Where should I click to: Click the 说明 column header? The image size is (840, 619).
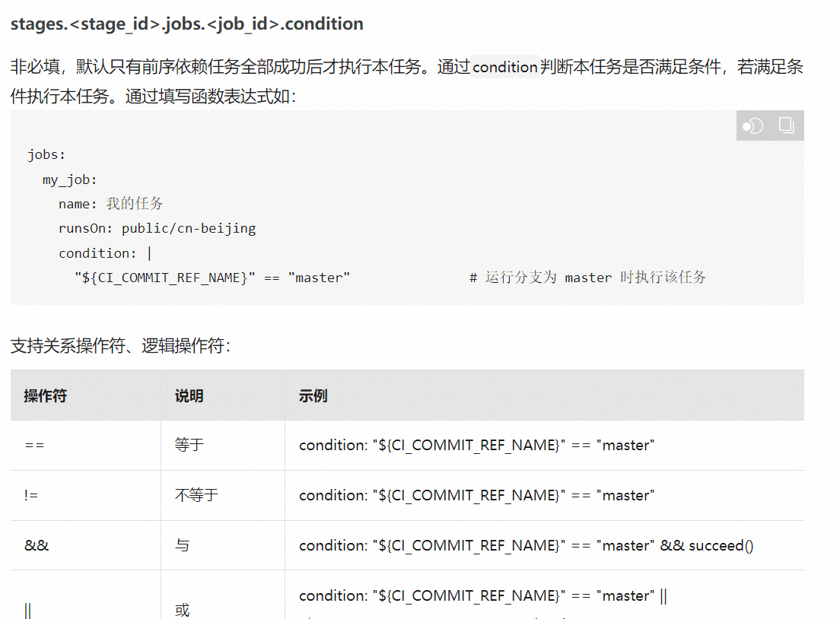click(189, 396)
